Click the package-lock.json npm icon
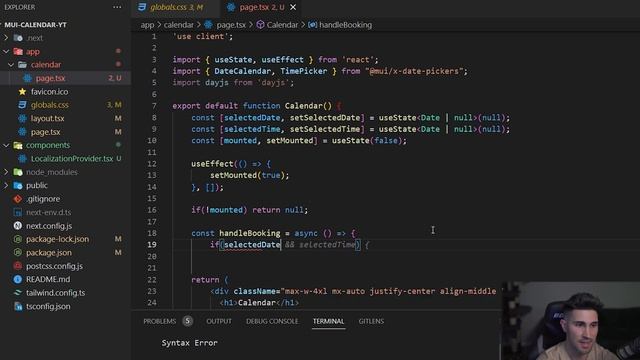The height and width of the screenshot is (360, 640). (x=18, y=239)
